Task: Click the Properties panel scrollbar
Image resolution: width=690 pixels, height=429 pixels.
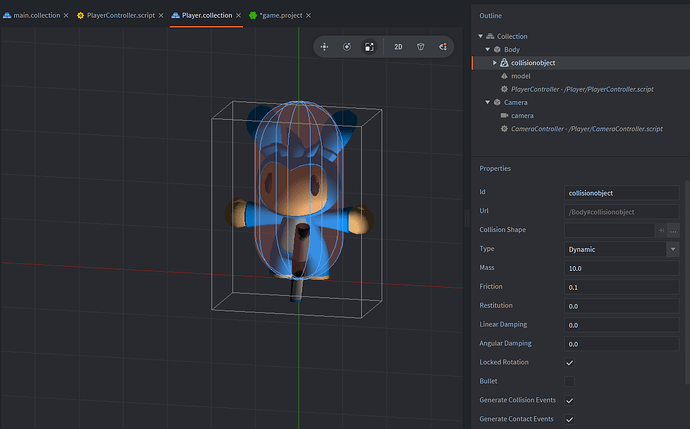Action: [687, 282]
